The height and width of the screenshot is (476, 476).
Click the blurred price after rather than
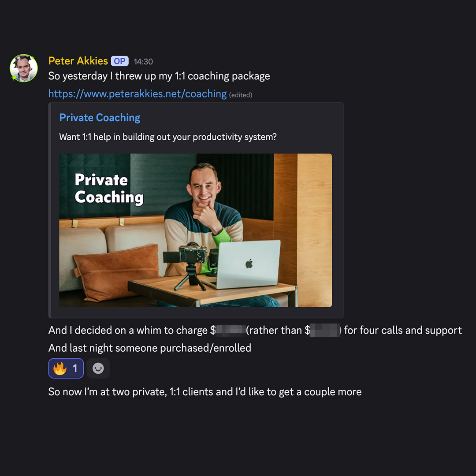(x=324, y=330)
